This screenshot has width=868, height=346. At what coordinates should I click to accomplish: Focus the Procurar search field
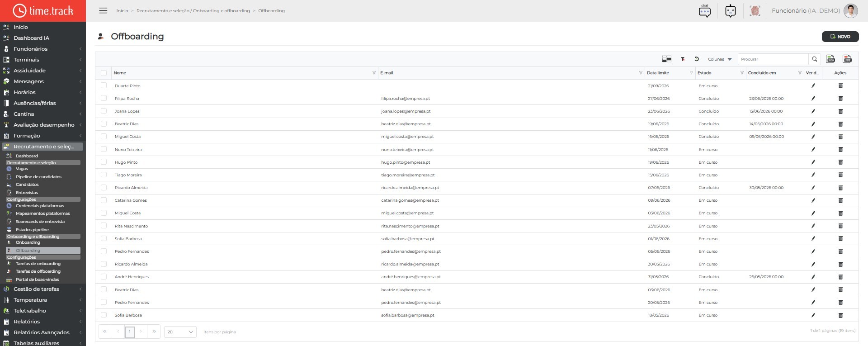(x=773, y=59)
